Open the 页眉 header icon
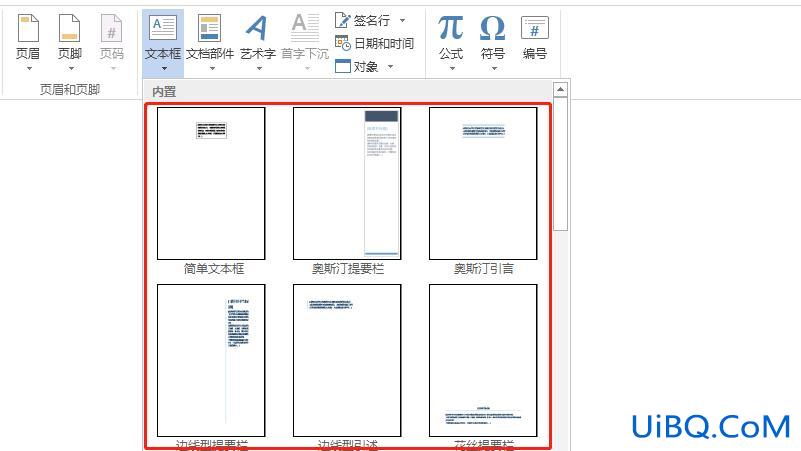The width and height of the screenshot is (801, 451). point(28,28)
